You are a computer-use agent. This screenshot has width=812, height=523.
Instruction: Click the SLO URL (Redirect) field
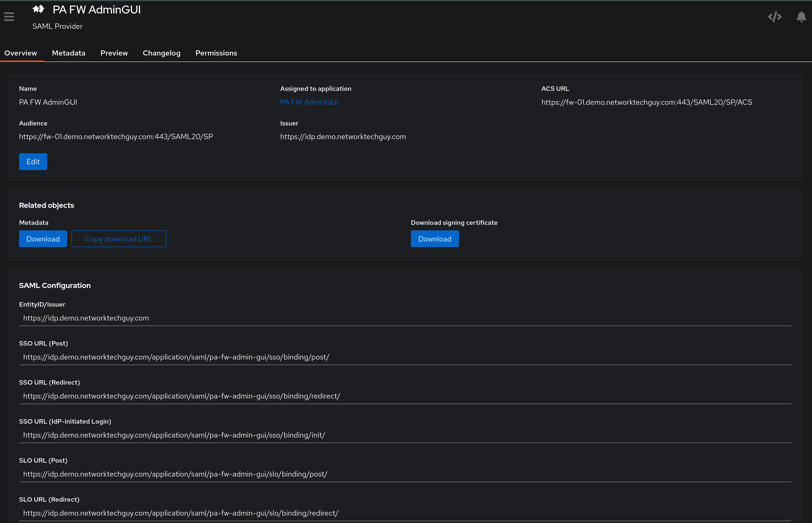click(405, 513)
